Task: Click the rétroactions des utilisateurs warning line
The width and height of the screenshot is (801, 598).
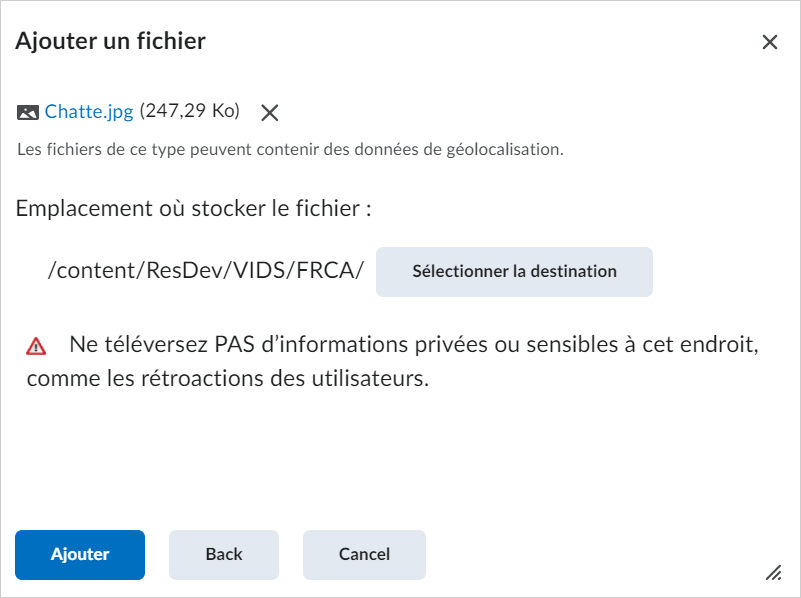Action: point(228,378)
